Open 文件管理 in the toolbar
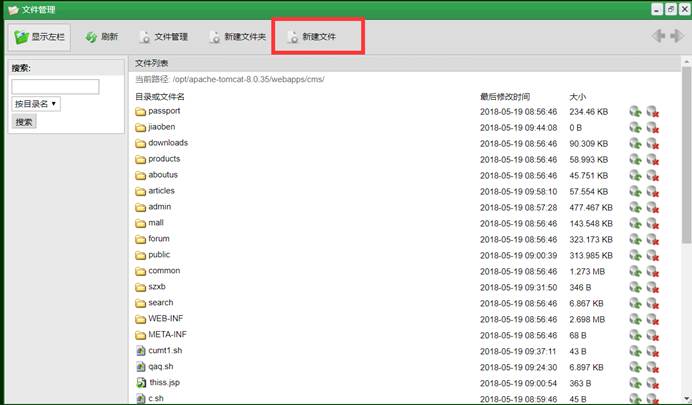The width and height of the screenshot is (692, 405). pos(164,37)
